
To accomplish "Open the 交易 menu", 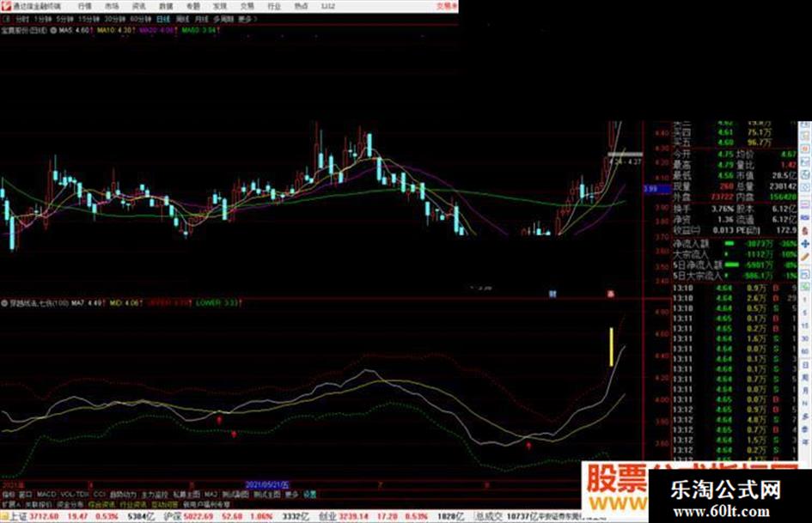I will click(247, 6).
